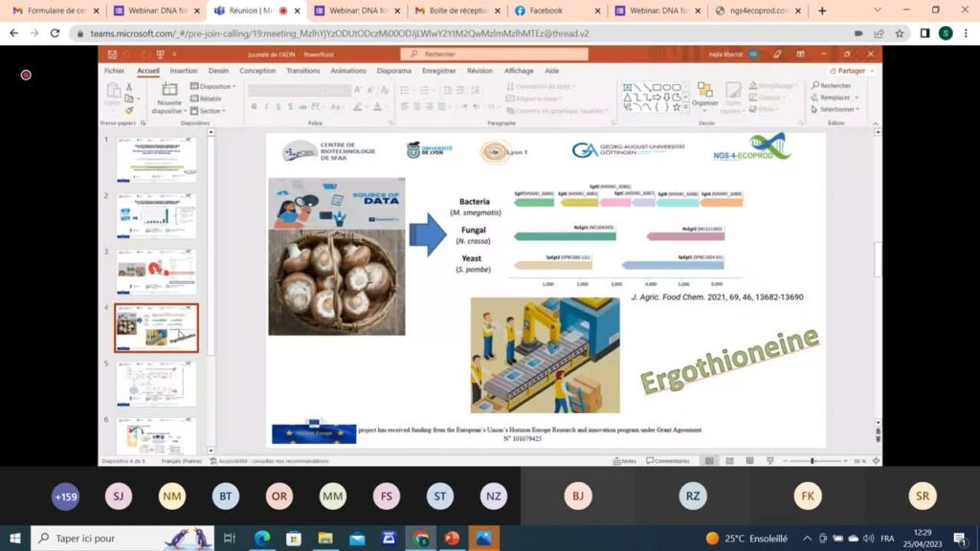Open Commentaires pane from status bar
The height and width of the screenshot is (551, 980).
coord(668,461)
